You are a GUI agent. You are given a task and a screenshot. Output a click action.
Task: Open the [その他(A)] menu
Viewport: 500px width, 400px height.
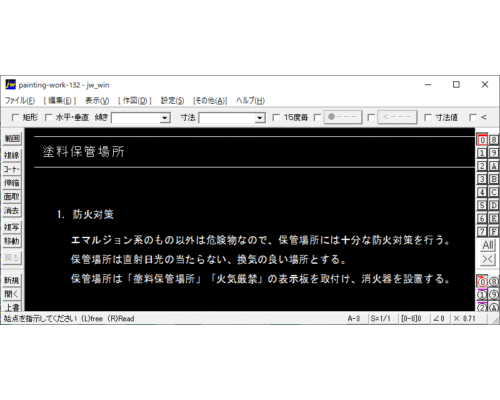210,101
